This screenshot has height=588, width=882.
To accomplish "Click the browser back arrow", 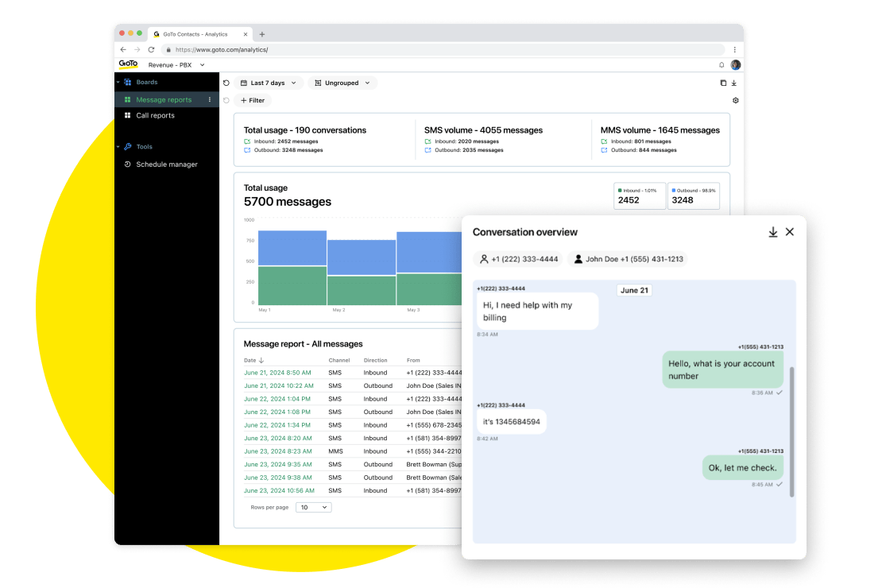I will (x=122, y=49).
